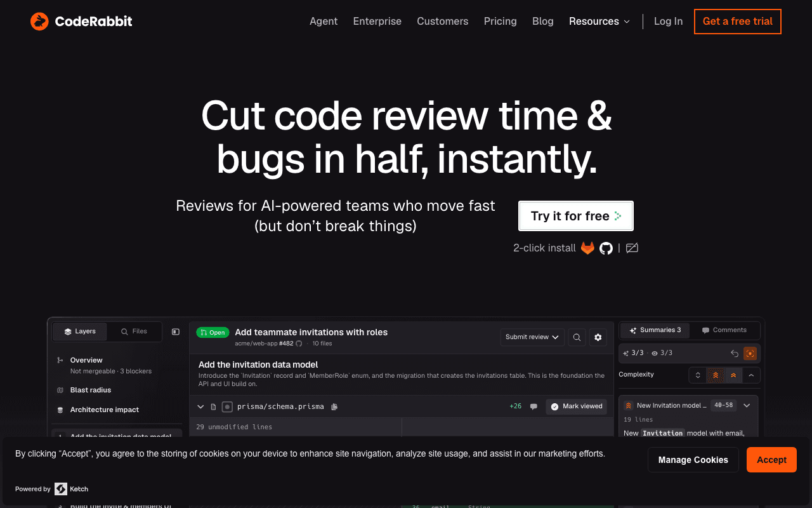Click the Try it for free button
This screenshot has width=812, height=508.
pos(576,216)
